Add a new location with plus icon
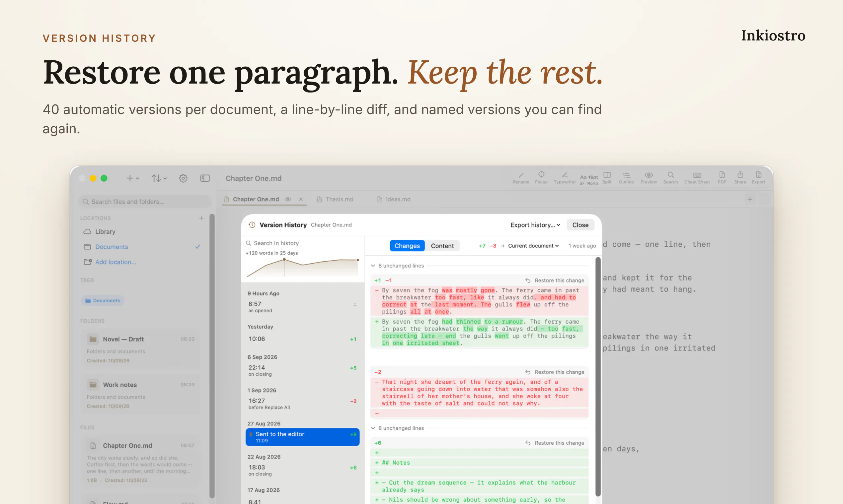 point(201,218)
